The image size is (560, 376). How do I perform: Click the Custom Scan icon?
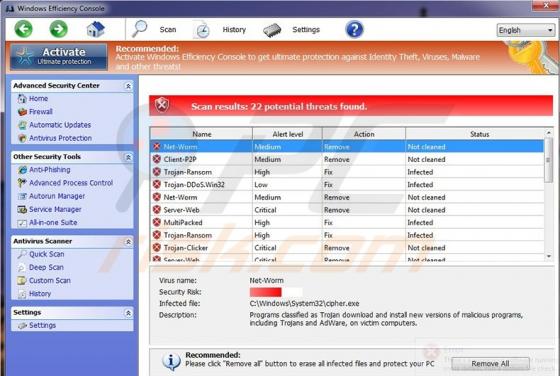click(x=22, y=281)
